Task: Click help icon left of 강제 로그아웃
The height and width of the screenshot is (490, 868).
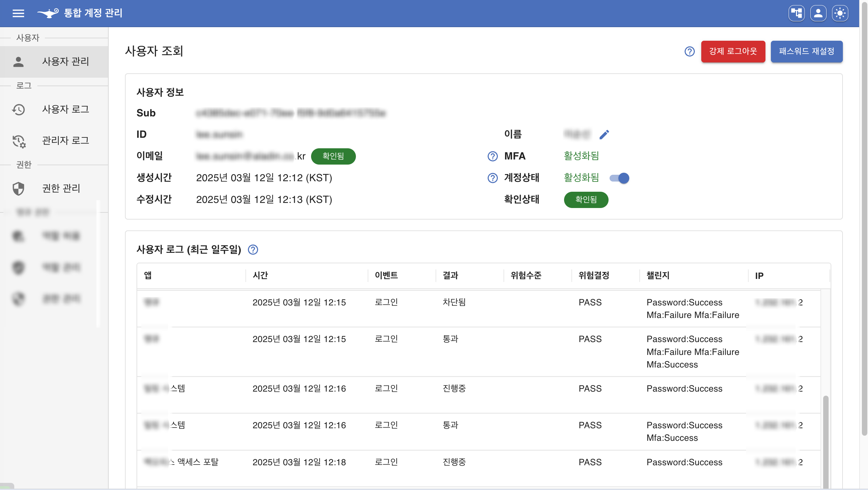Action: 689,52
